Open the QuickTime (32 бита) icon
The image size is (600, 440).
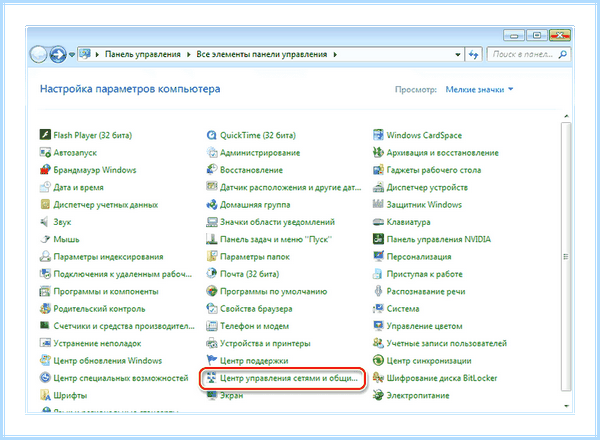pyautogui.click(x=212, y=135)
